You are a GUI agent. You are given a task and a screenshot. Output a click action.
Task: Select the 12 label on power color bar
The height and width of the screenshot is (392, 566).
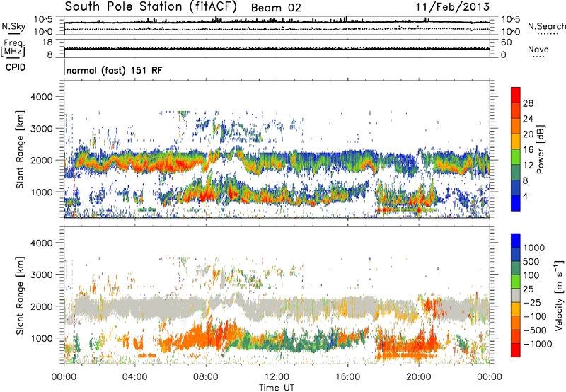pos(528,166)
